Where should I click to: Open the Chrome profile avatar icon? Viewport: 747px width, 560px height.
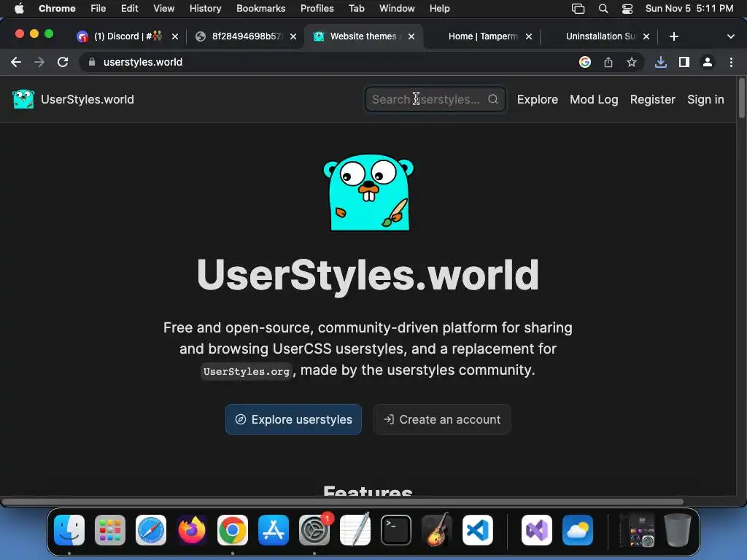(x=708, y=62)
